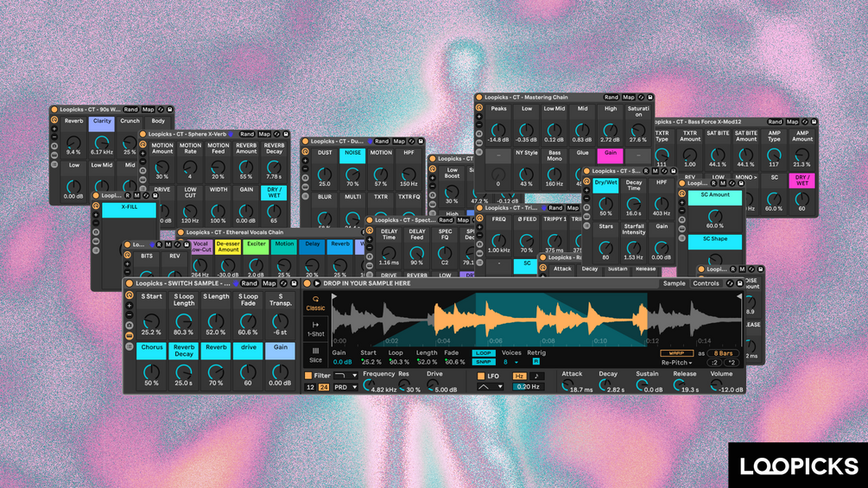Screen dimensions: 868x488
Task: Click plus icon in Mastering Chain rack
Action: point(478,117)
